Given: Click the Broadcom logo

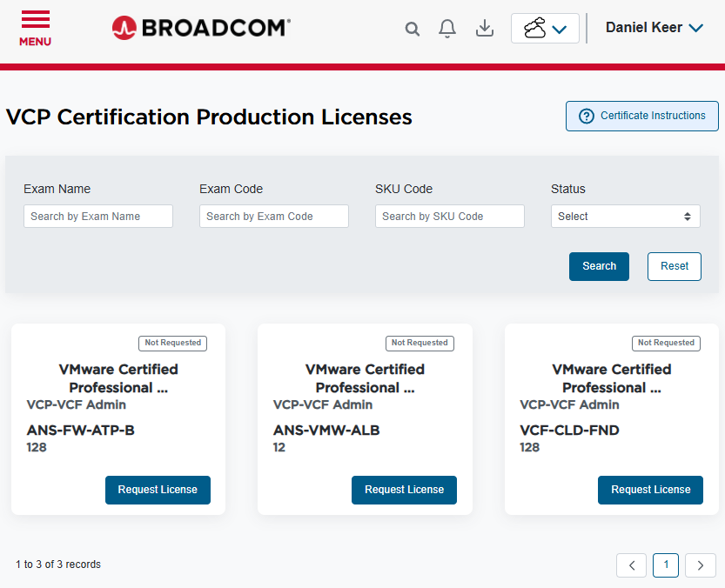Looking at the screenshot, I should [201, 28].
